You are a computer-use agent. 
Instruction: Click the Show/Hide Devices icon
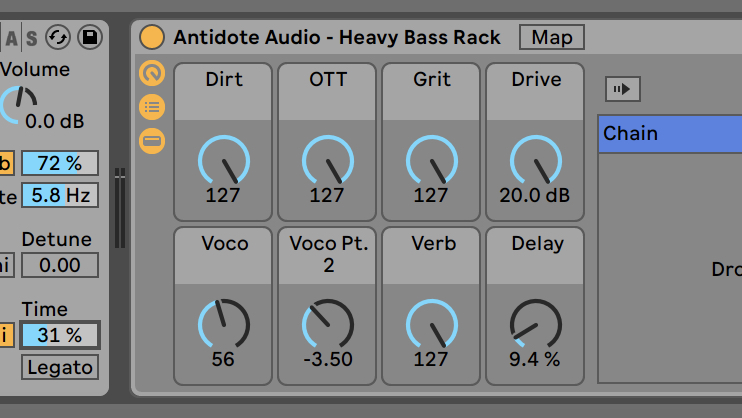click(152, 141)
